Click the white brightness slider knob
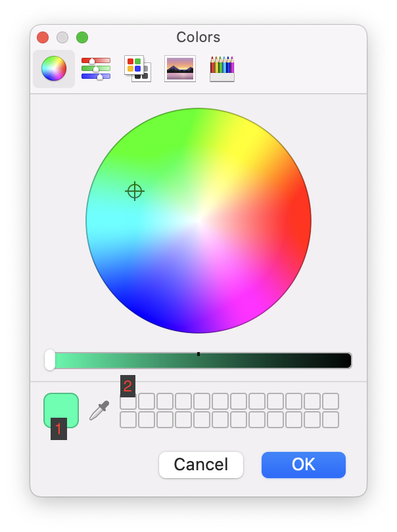397x532 pixels. pyautogui.click(x=50, y=360)
